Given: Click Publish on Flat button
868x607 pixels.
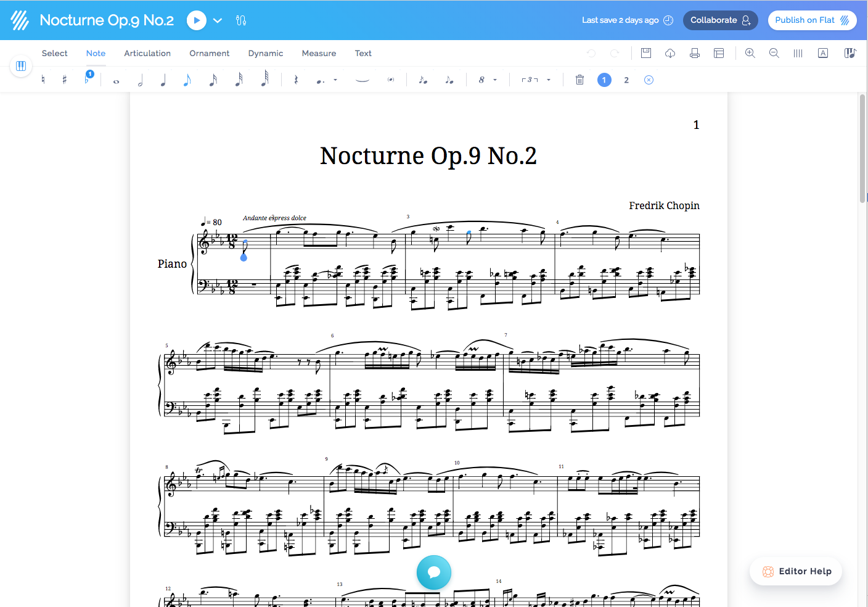Looking at the screenshot, I should pos(813,20).
